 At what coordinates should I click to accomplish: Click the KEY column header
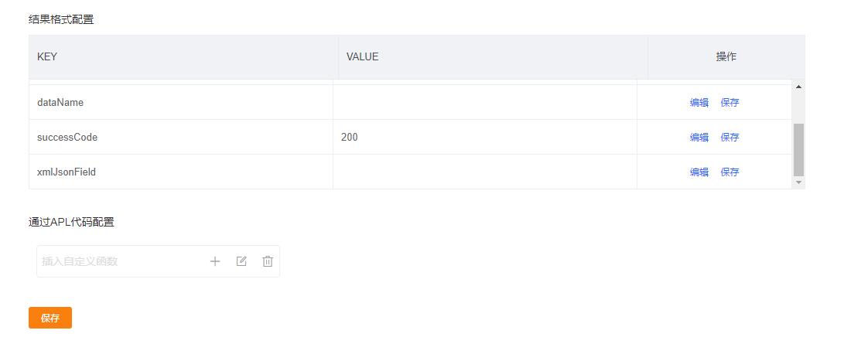pyautogui.click(x=184, y=57)
